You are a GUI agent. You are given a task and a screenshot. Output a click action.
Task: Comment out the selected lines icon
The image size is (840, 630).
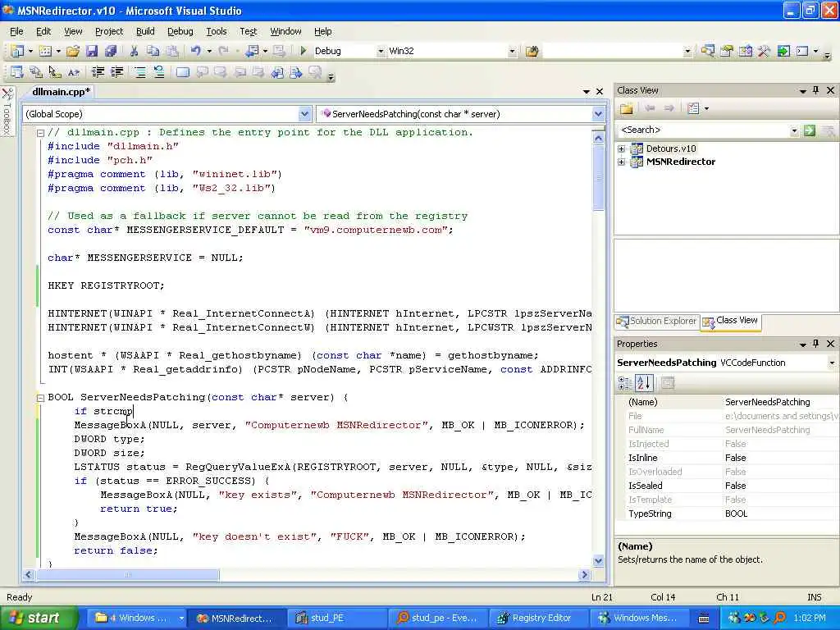coord(139,72)
